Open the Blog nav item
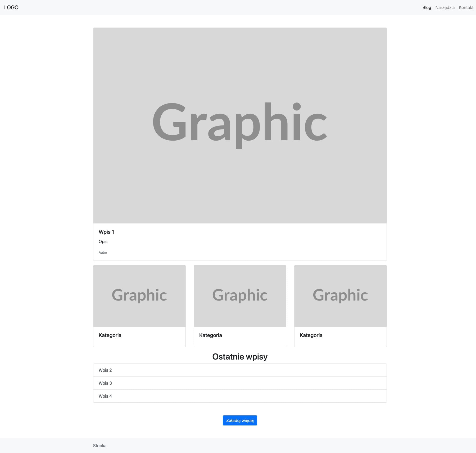 [427, 7]
